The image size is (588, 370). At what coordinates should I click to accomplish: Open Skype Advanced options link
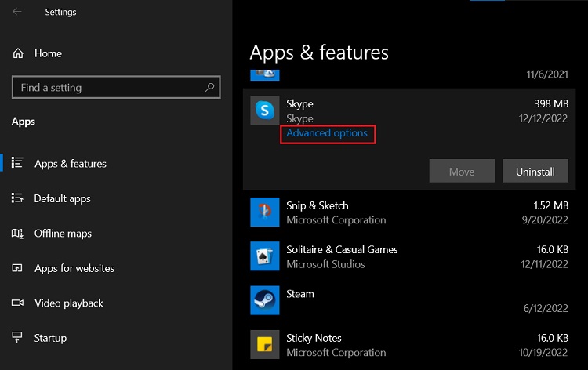[327, 133]
